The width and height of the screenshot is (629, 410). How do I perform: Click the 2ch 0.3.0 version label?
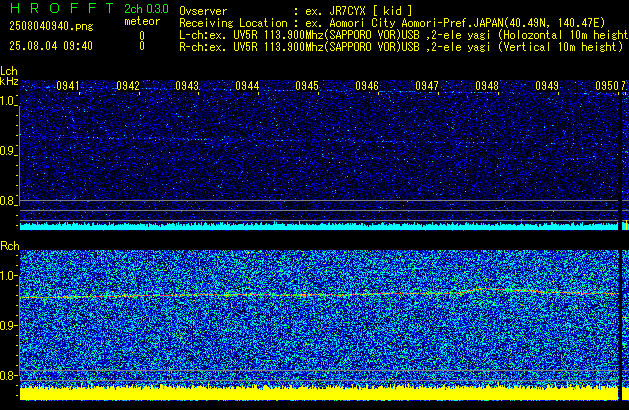pos(146,9)
